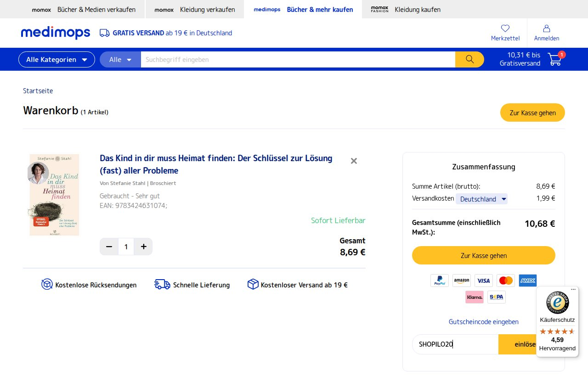Click the AMEX payment icon
Screen dimensions: 588x382
click(x=528, y=281)
